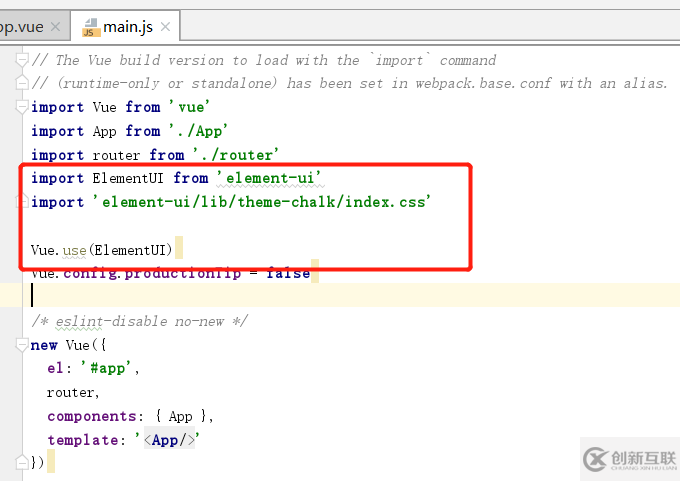This screenshot has height=481, width=680.
Task: Click the empty highlighted caret line
Action: coord(340,295)
